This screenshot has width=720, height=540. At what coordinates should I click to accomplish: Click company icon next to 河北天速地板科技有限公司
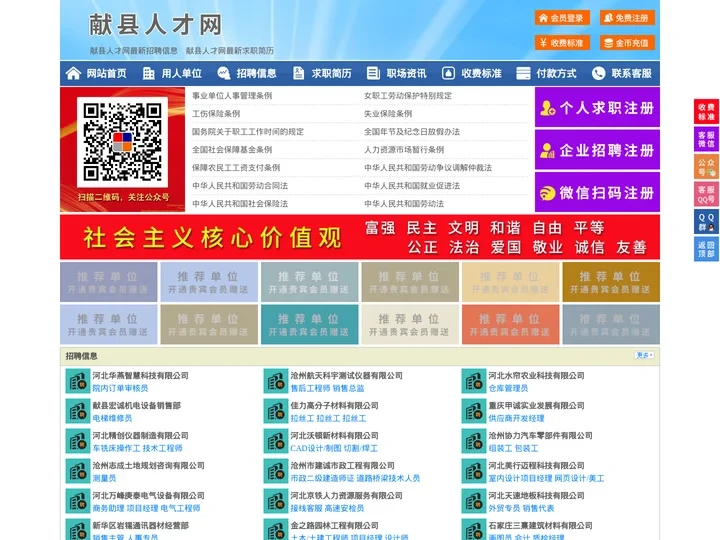point(473,501)
